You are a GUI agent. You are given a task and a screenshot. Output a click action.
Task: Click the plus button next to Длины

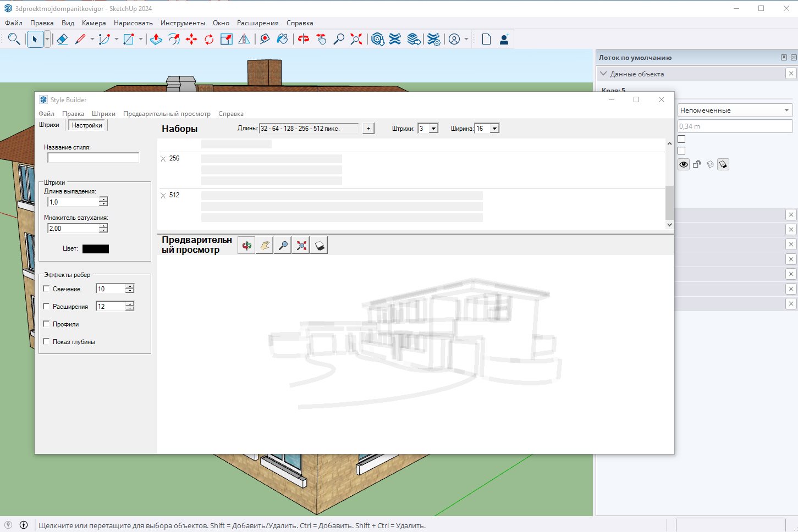click(368, 128)
